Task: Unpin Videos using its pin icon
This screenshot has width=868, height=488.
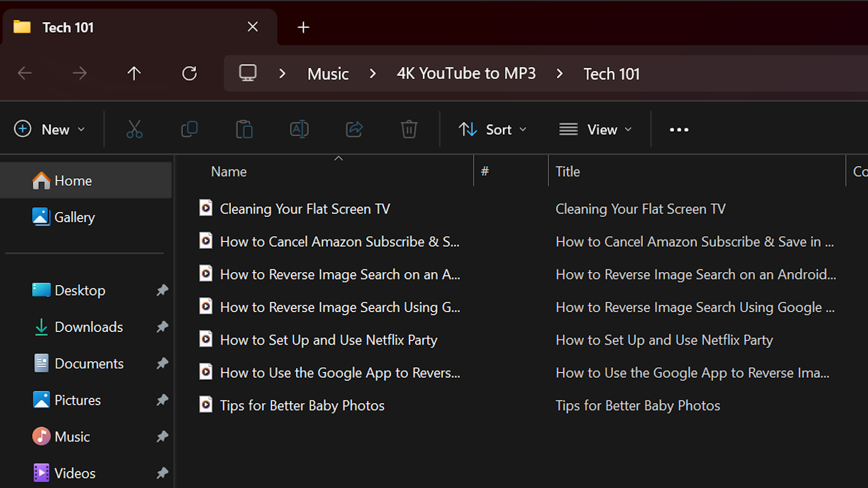Action: [x=162, y=473]
